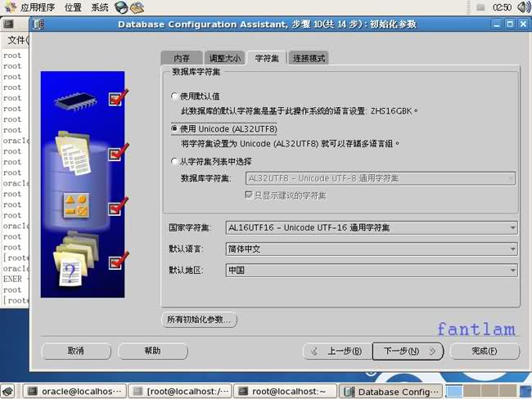Image resolution: width=532 pixels, height=399 pixels.
Task: Switch to the root@localhost:~ taskbar window
Action: 286,391
